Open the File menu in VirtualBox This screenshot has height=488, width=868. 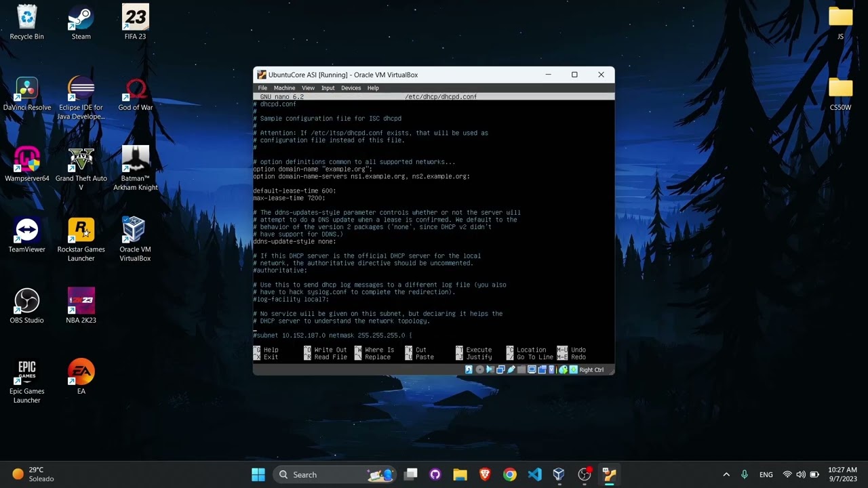[262, 88]
